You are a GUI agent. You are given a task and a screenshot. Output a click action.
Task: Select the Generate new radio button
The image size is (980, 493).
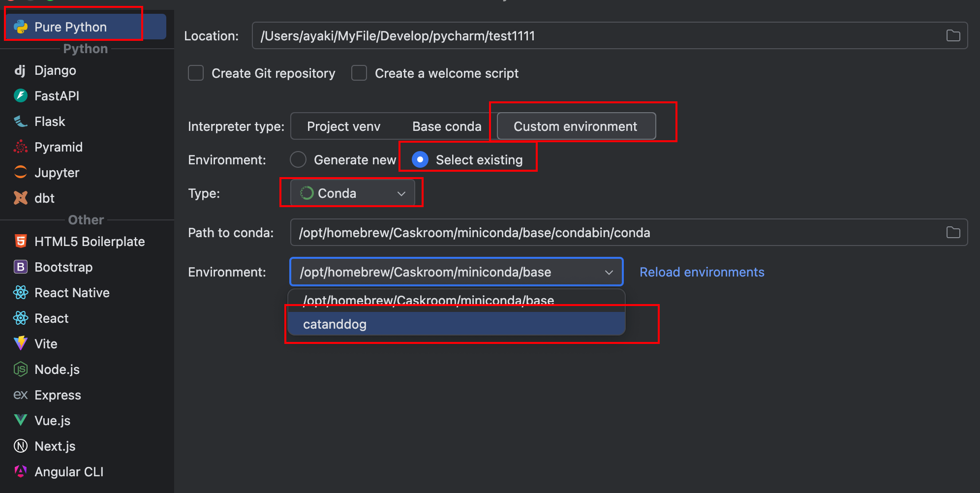click(x=298, y=159)
